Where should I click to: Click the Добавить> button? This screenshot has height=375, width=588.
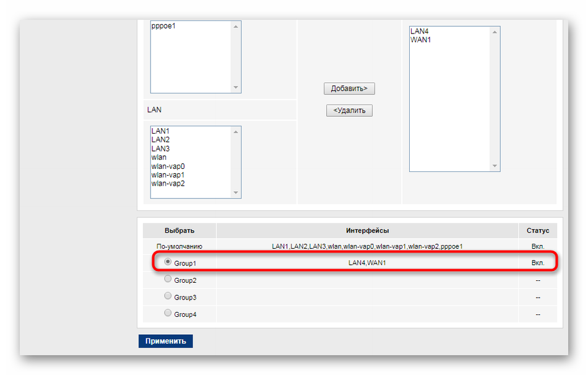click(x=349, y=88)
